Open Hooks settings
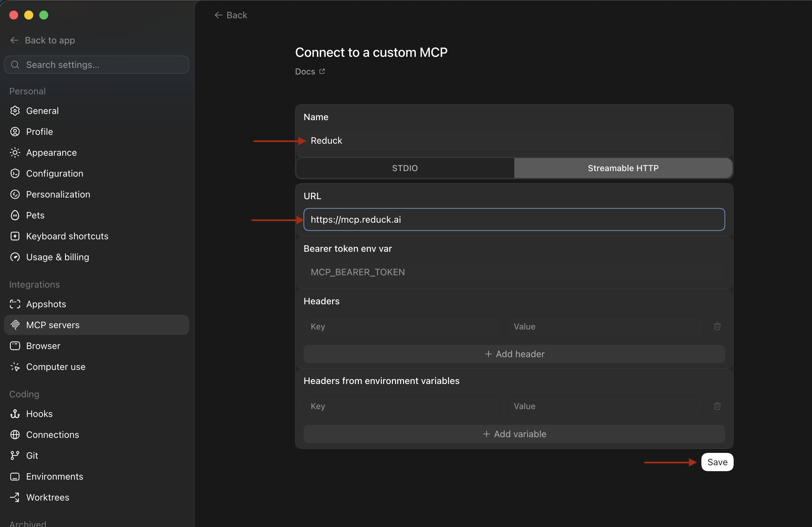Screen dimensions: 812x527 (97, 414)
